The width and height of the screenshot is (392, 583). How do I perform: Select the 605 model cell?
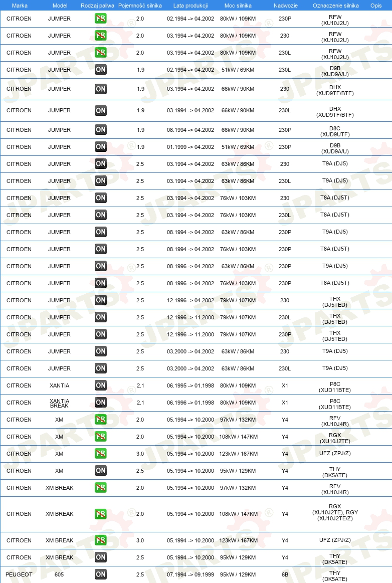(59, 574)
